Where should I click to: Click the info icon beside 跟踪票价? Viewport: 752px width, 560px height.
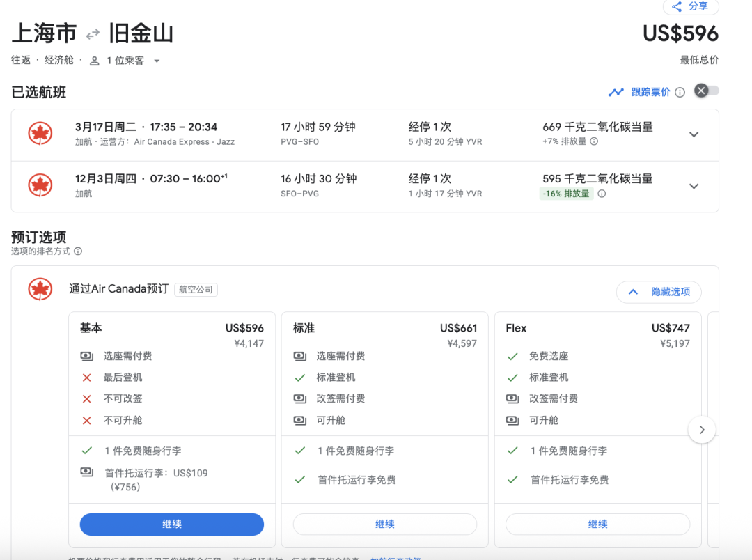(x=680, y=92)
